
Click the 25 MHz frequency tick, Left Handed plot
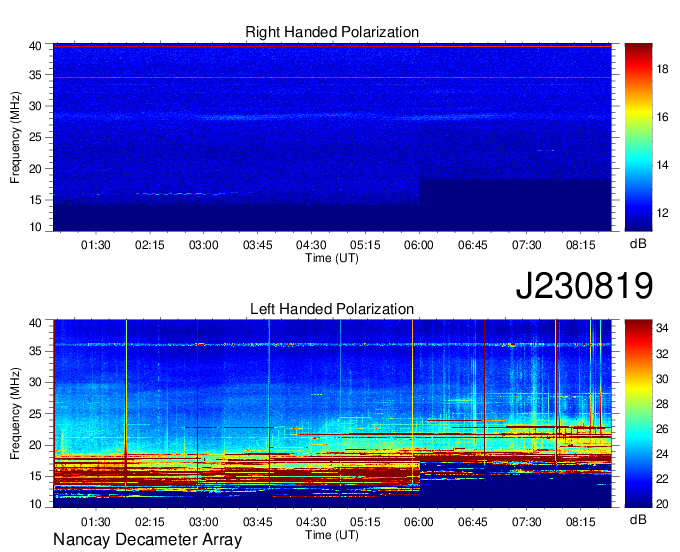coord(35,414)
